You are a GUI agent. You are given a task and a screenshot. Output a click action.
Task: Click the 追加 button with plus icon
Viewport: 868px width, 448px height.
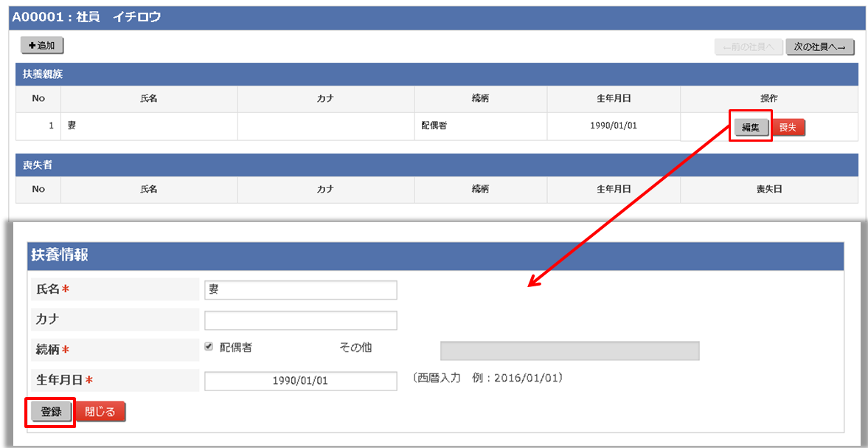(42, 46)
